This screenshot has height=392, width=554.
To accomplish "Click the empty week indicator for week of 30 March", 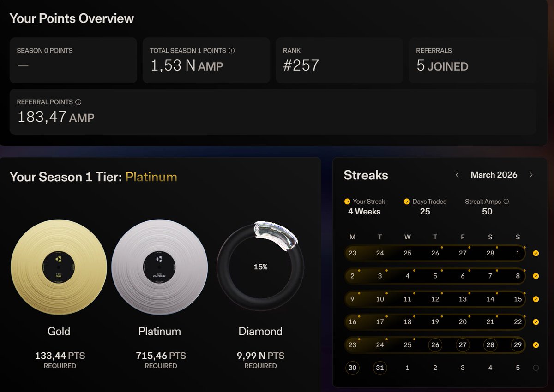I will 536,368.
